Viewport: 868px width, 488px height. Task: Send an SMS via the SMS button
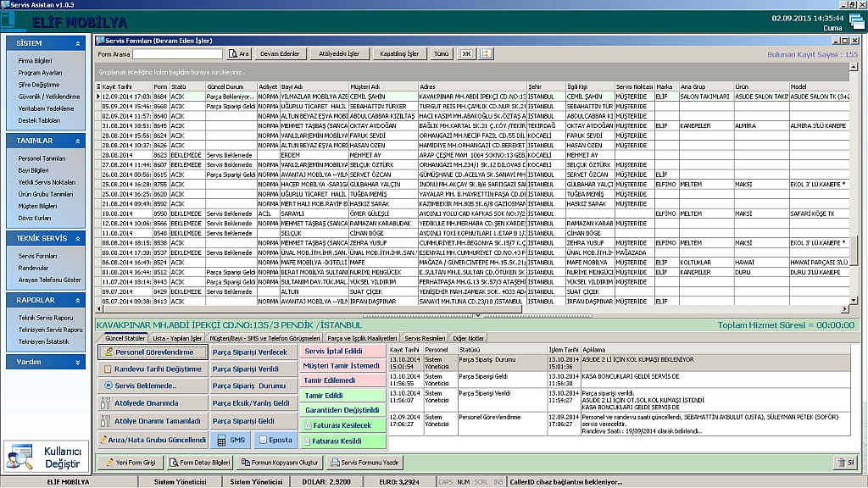click(x=231, y=441)
